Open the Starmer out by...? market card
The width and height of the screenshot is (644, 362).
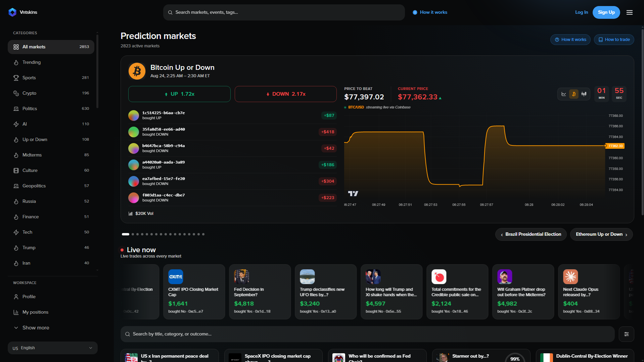tap(481, 356)
